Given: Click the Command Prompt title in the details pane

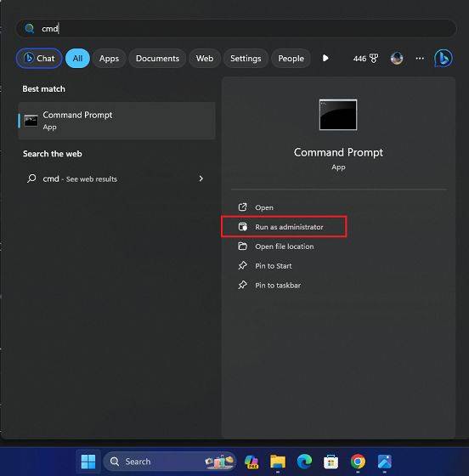Looking at the screenshot, I should (338, 152).
